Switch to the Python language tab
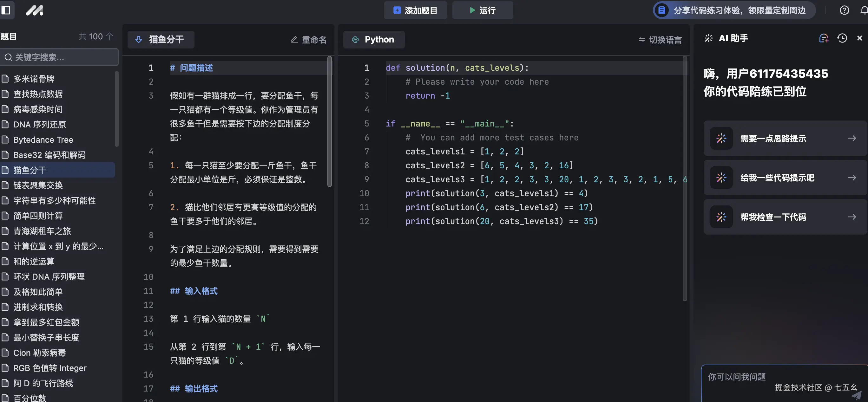This screenshot has width=868, height=402. (x=374, y=39)
